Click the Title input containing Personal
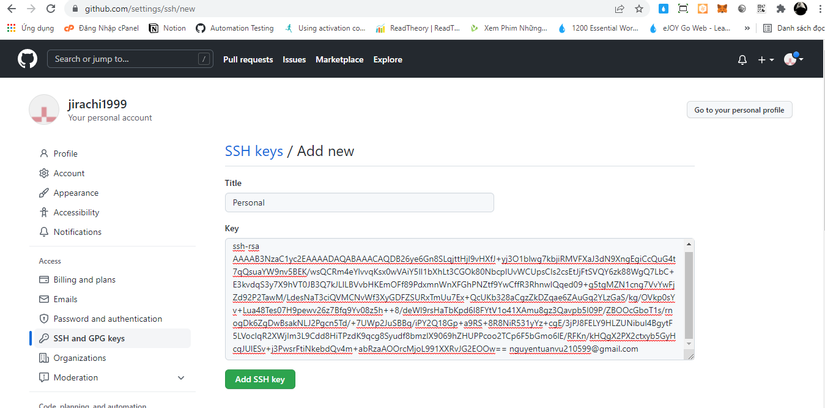 (359, 202)
